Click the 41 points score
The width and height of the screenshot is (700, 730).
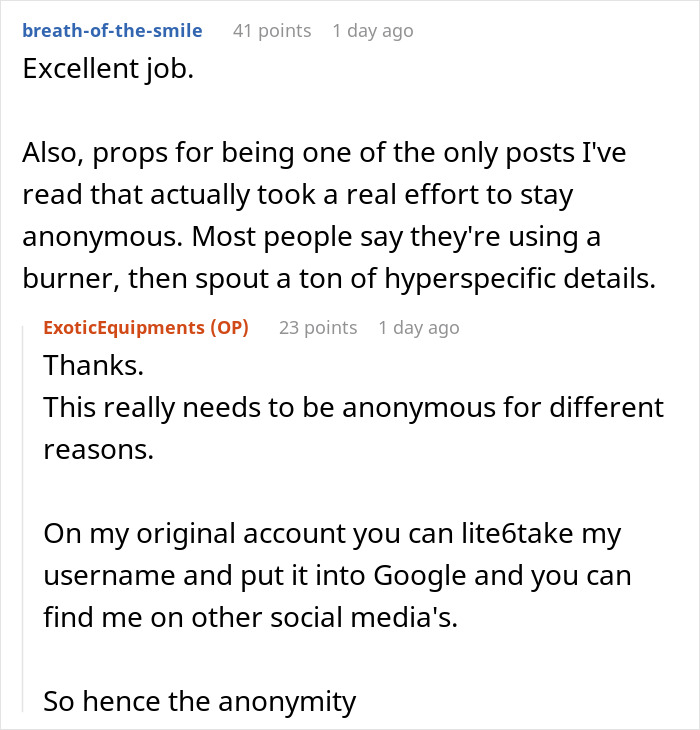(271, 31)
